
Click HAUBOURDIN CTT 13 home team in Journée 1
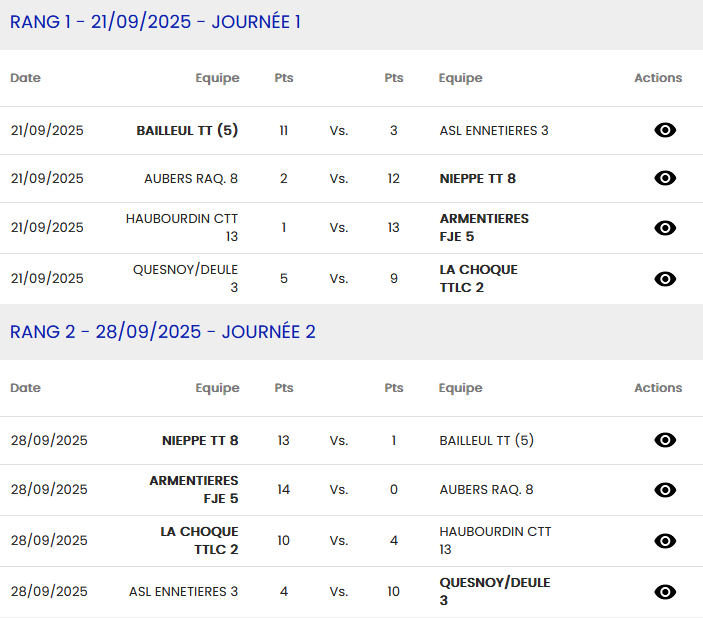pos(182,227)
